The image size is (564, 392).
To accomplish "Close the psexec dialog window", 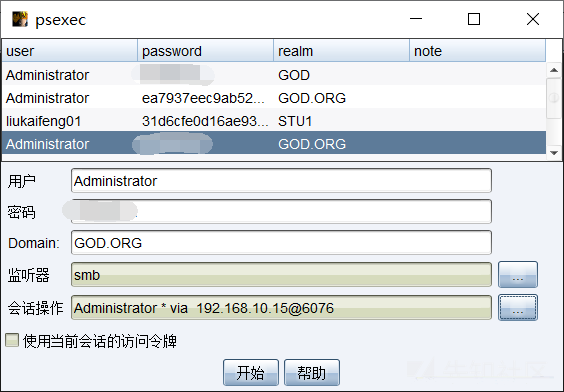I will 533,19.
